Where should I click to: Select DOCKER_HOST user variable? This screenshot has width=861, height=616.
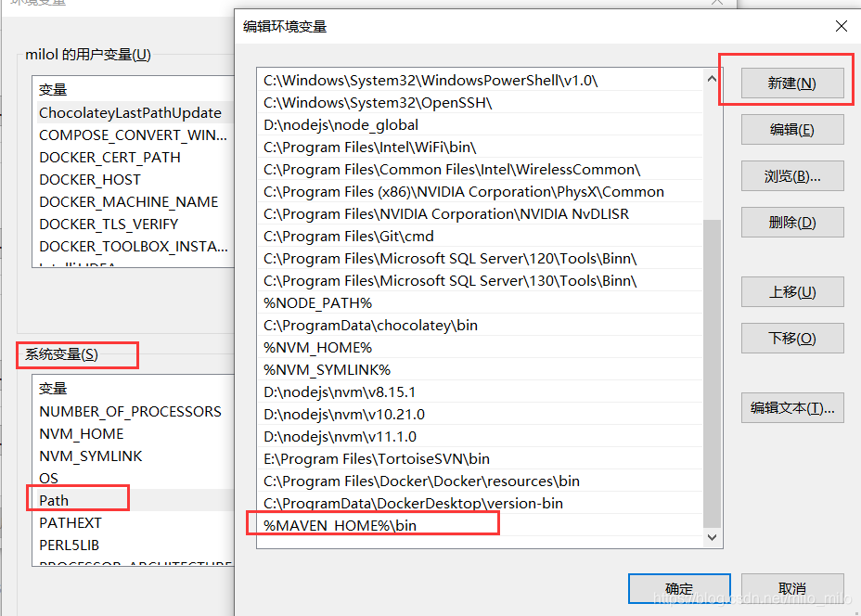(x=134, y=180)
